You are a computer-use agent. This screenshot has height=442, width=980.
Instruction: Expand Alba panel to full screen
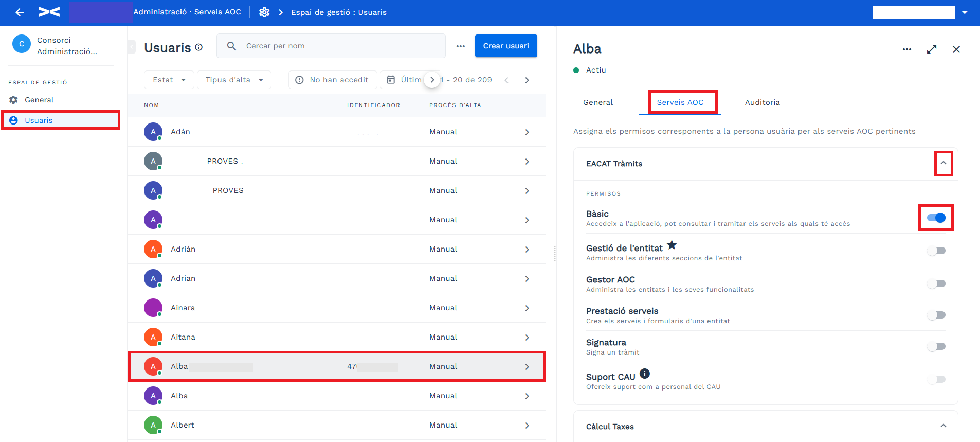932,49
